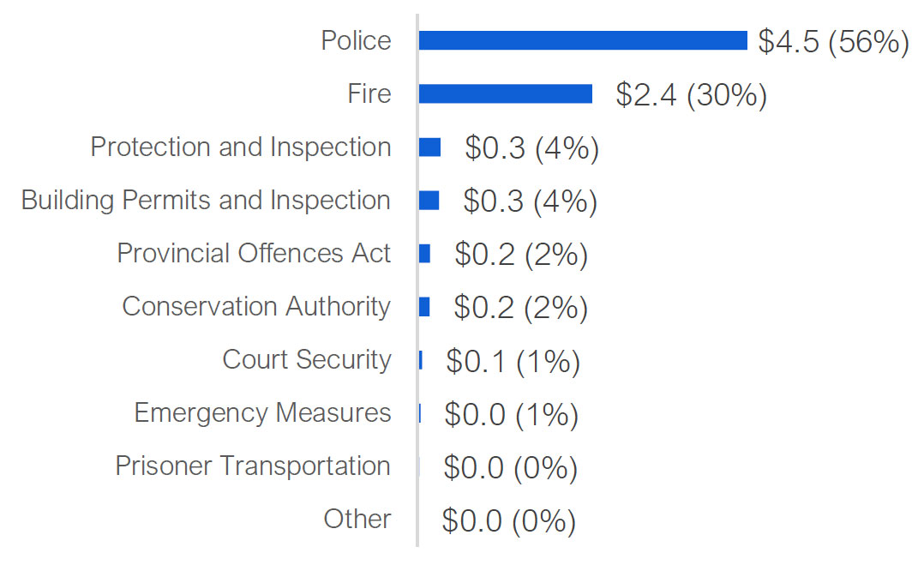Click the Fire bar in the chart
924x583 pixels.
506,93
